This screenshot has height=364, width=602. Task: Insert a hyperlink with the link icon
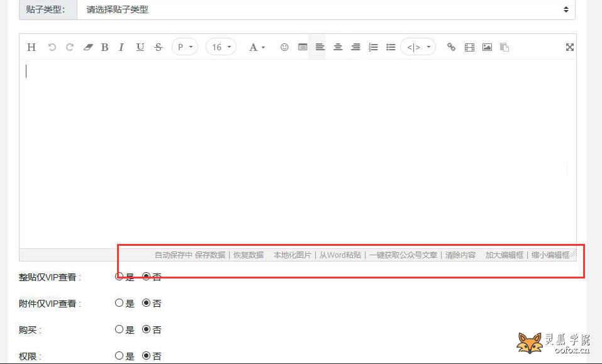tap(451, 47)
